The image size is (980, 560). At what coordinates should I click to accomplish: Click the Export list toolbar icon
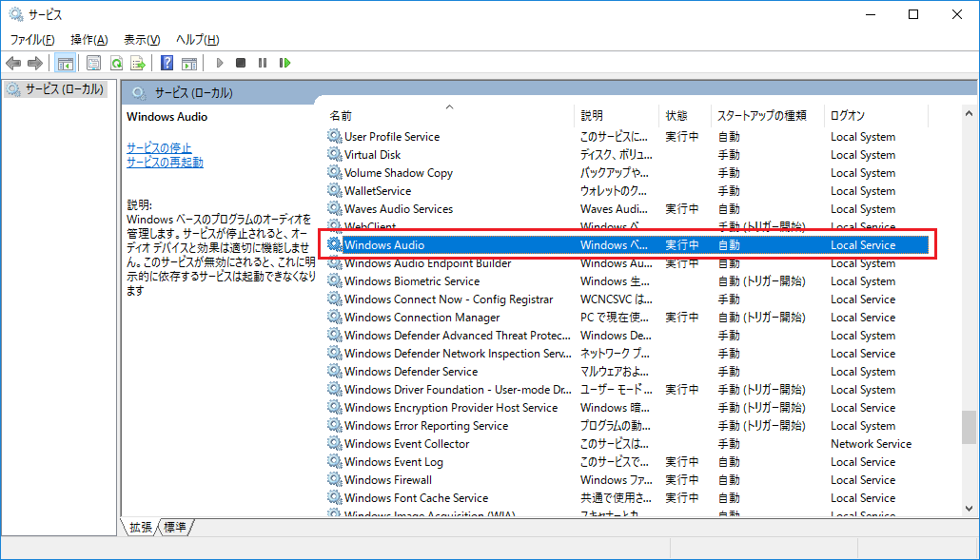(138, 63)
